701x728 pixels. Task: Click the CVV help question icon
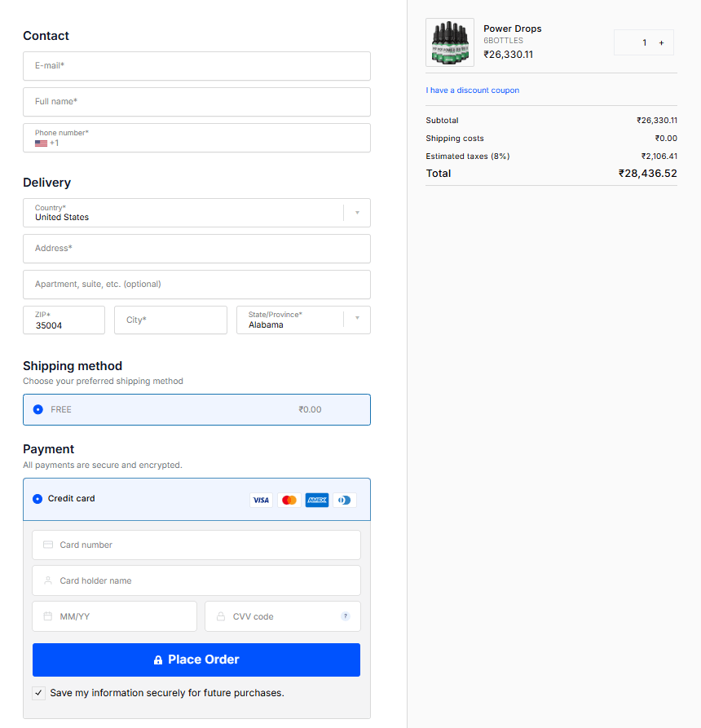[x=346, y=616]
